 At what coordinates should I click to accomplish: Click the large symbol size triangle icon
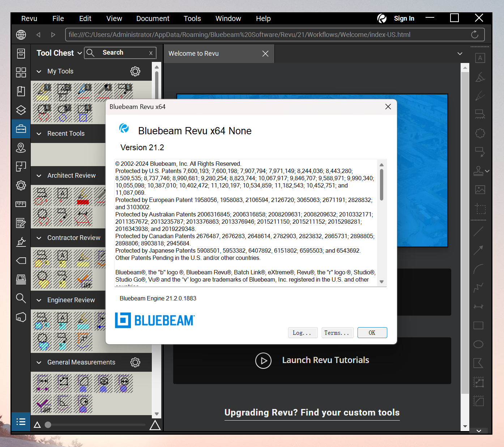pos(155,425)
